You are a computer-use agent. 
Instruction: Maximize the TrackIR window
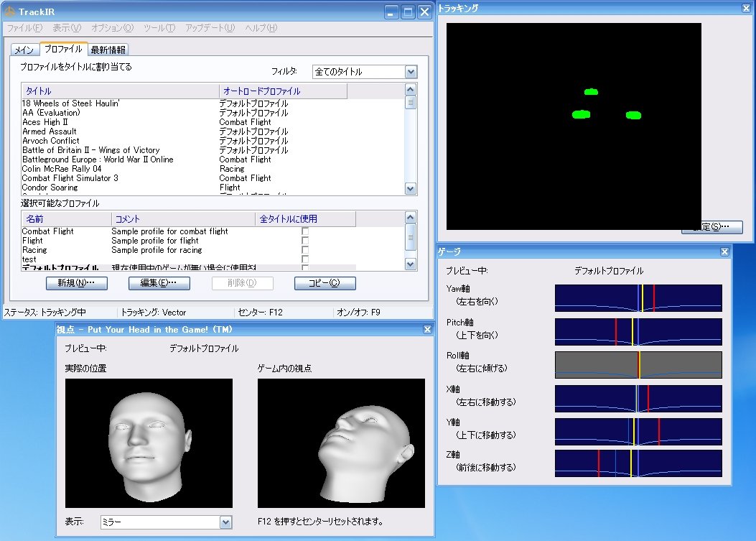click(408, 12)
